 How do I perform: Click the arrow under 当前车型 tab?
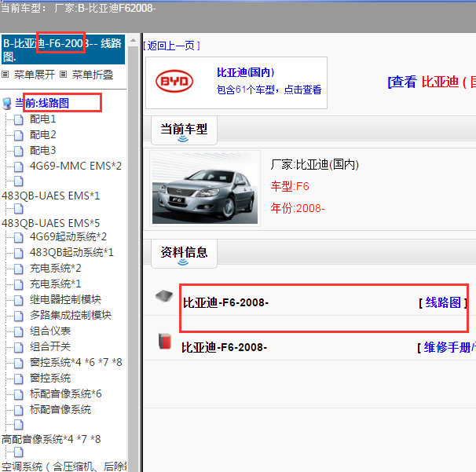[183, 139]
